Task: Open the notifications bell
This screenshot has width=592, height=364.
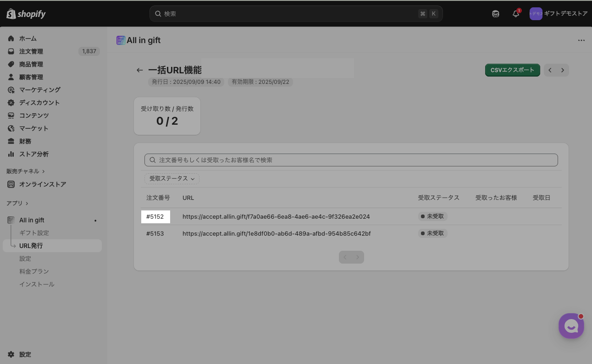Action: click(516, 14)
